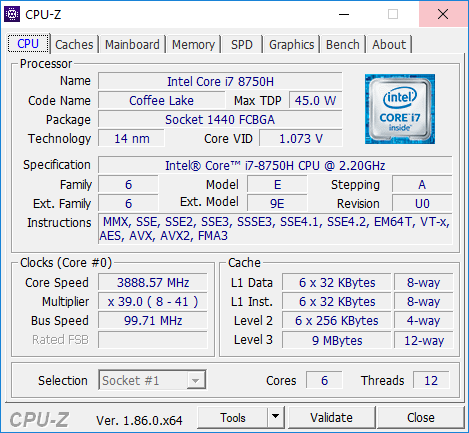Viewport: 469px width, 433px height.
Task: Click the Tools button
Action: [x=233, y=417]
